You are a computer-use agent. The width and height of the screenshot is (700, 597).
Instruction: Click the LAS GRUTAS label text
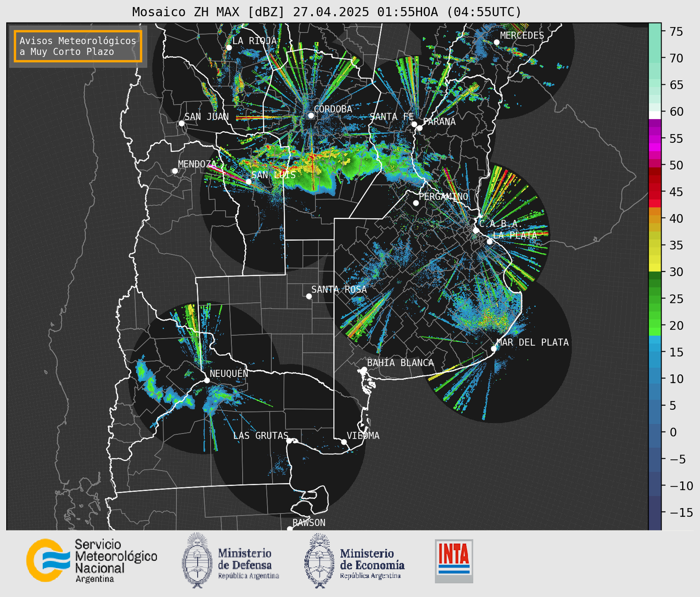(261, 436)
